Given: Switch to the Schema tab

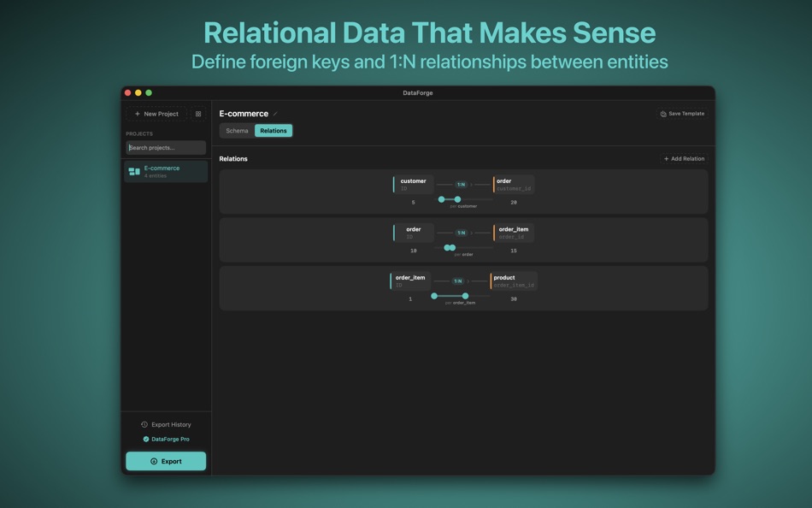Looking at the screenshot, I should (236, 130).
